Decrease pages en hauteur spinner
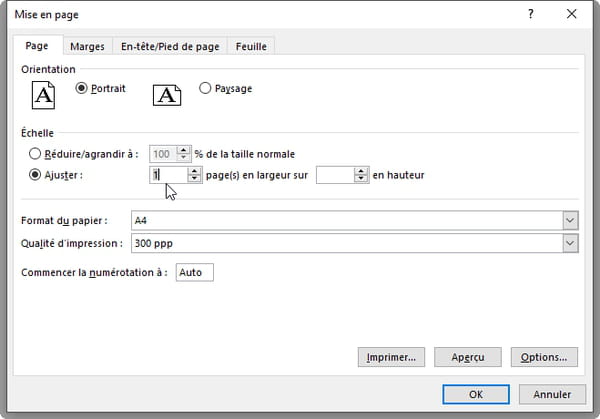This screenshot has height=419, width=600. pos(361,178)
